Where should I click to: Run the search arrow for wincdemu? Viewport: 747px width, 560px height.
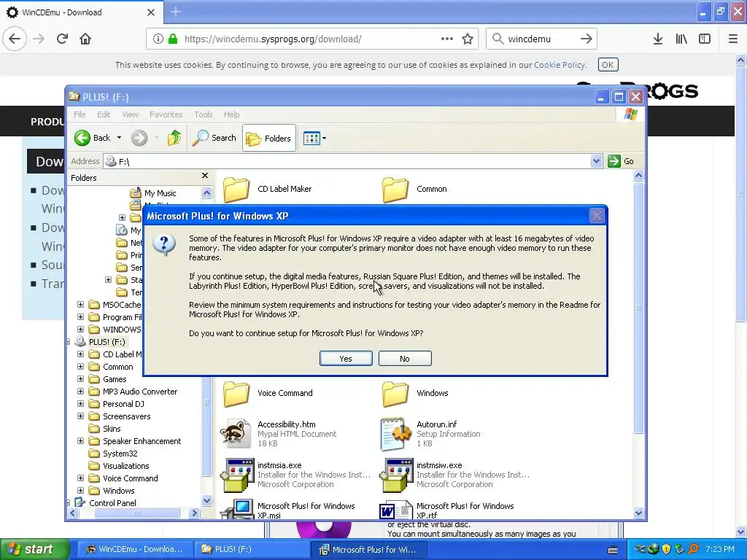(587, 39)
